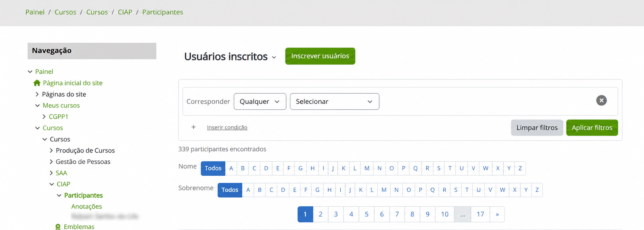Filter Sobrenome by letter S
This screenshot has width=644, height=230.
(x=456, y=190)
